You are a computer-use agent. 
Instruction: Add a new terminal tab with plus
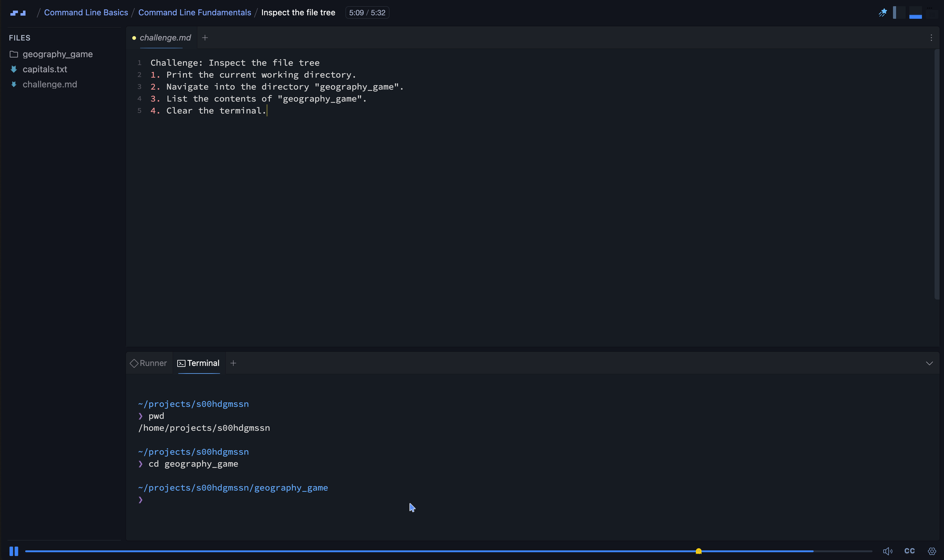(x=233, y=363)
